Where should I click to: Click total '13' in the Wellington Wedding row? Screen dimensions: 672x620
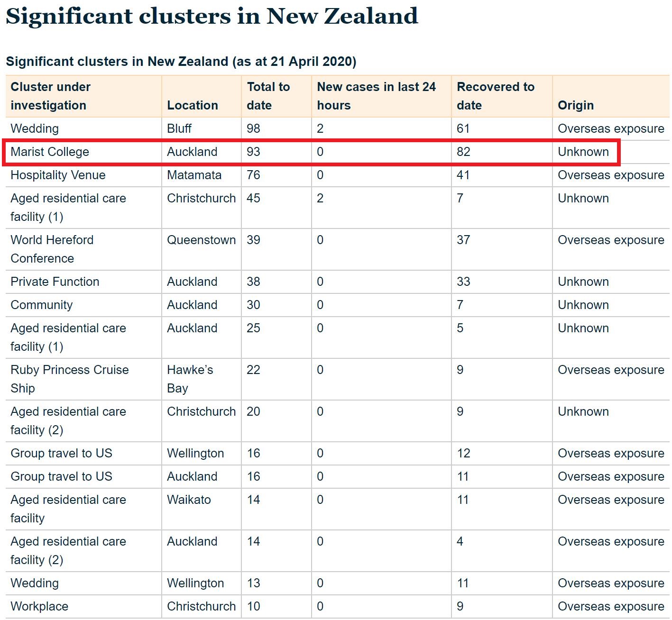click(x=253, y=583)
